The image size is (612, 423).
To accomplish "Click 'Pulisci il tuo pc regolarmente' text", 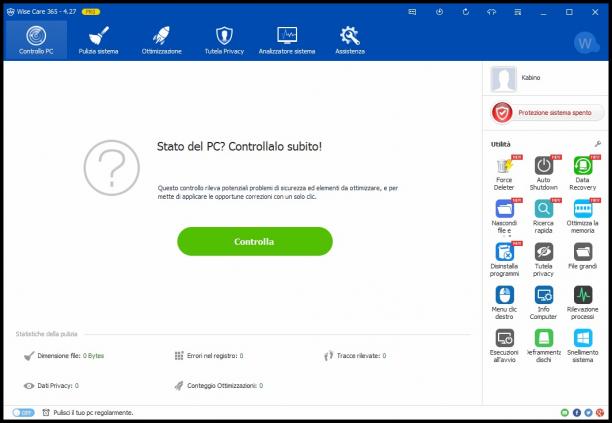I will (93, 412).
